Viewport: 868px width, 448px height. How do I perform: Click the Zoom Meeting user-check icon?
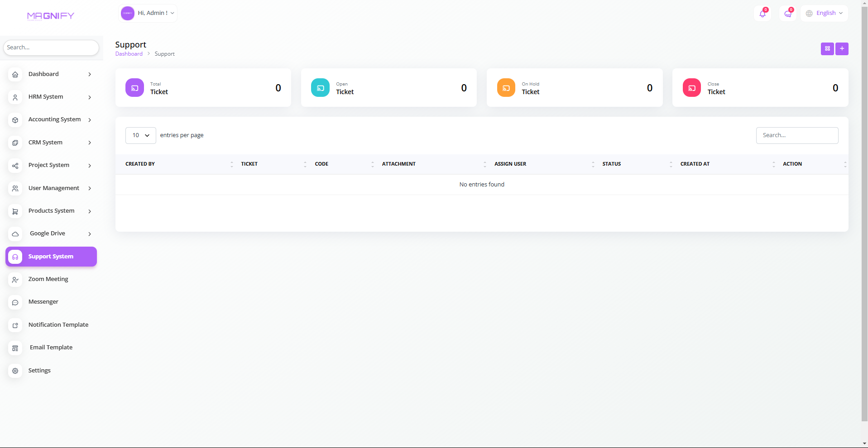pyautogui.click(x=15, y=280)
